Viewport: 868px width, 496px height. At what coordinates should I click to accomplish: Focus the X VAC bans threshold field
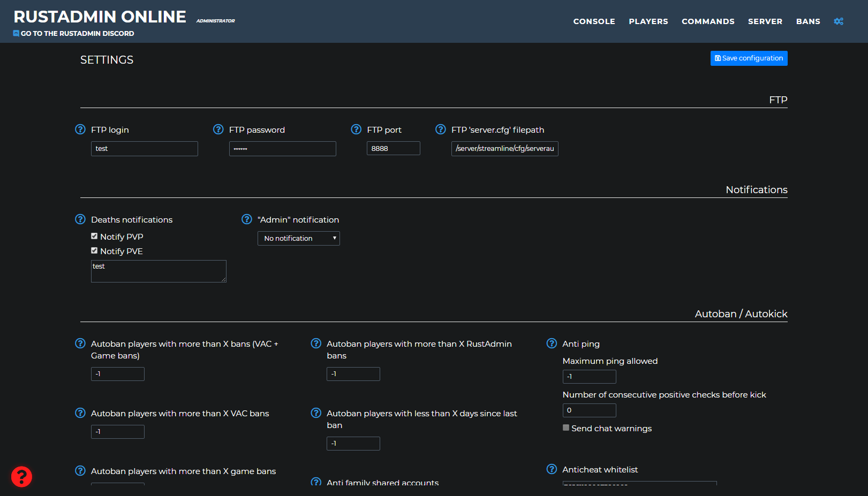118,432
